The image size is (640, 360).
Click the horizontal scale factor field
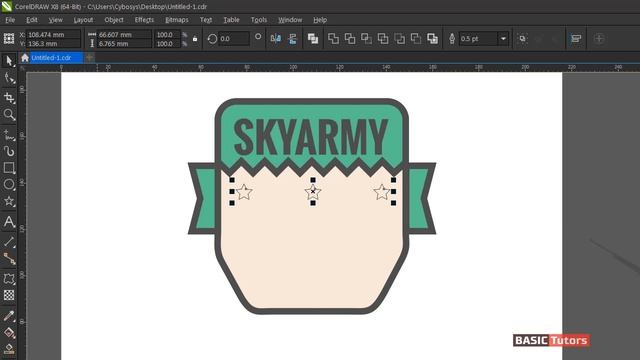coord(167,35)
